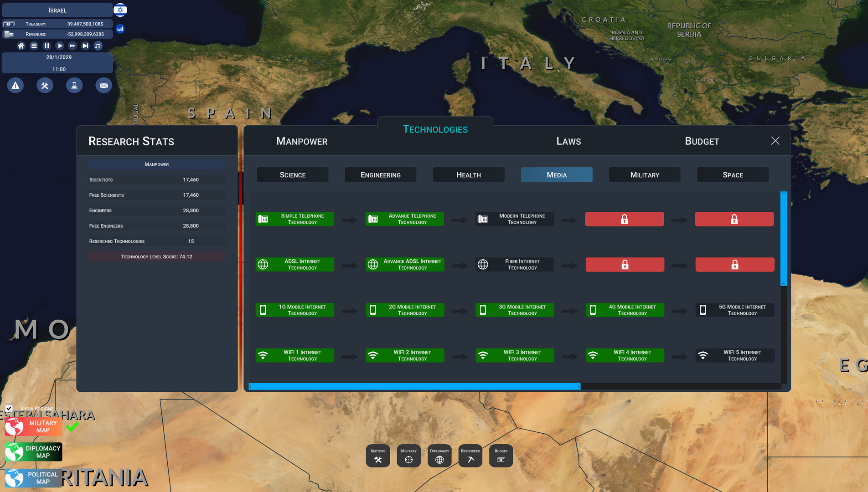This screenshot has width=868, height=492.
Task: Open Sectors from the bottom bar
Action: (378, 456)
